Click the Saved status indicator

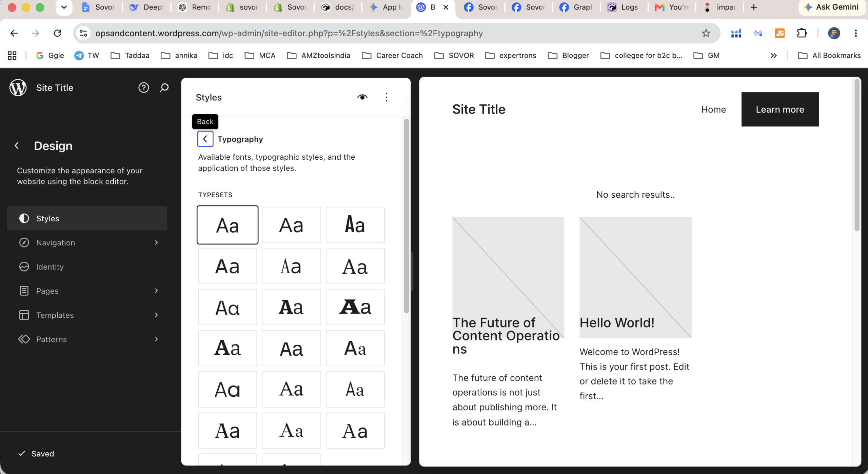click(36, 454)
